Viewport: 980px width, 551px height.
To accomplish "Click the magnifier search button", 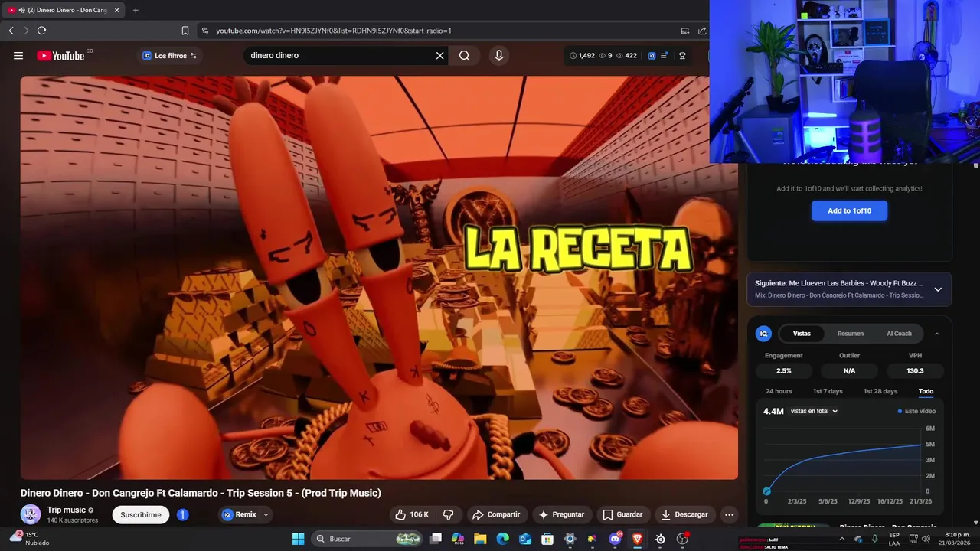I will [x=465, y=55].
